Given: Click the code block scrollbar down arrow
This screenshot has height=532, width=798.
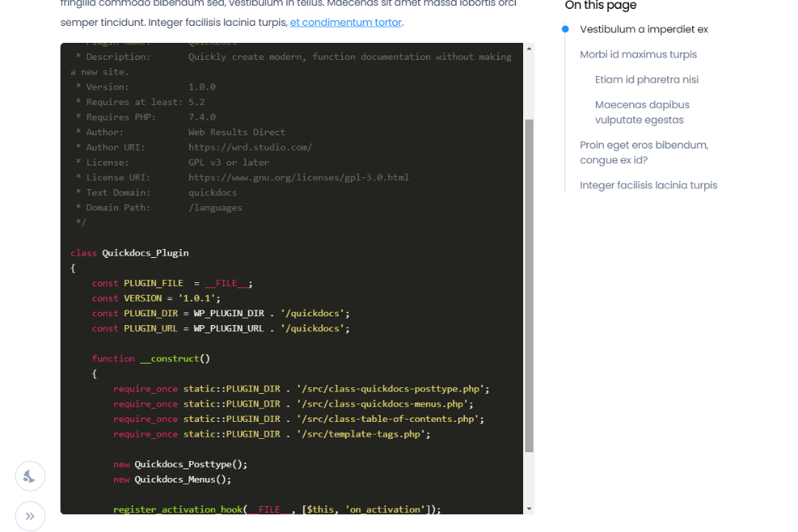Looking at the screenshot, I should (528, 508).
